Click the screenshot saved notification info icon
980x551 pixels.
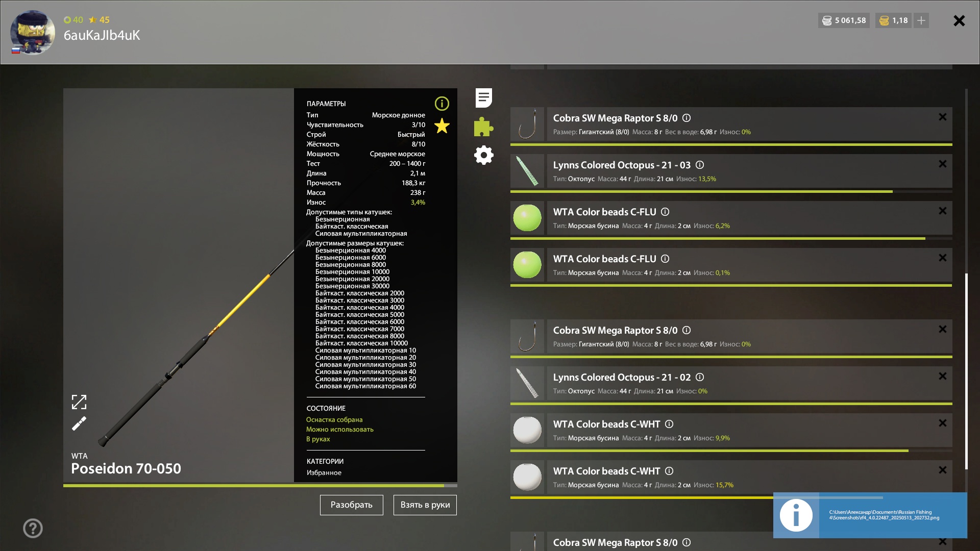click(796, 515)
